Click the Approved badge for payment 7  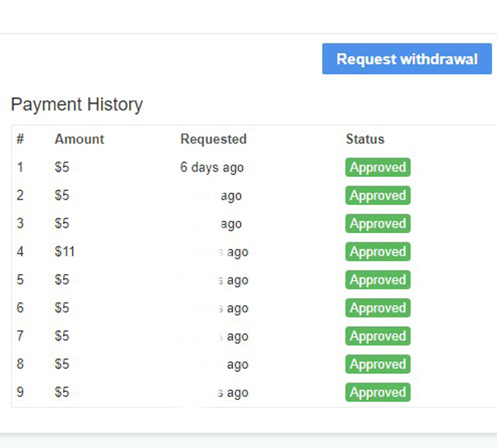point(377,336)
